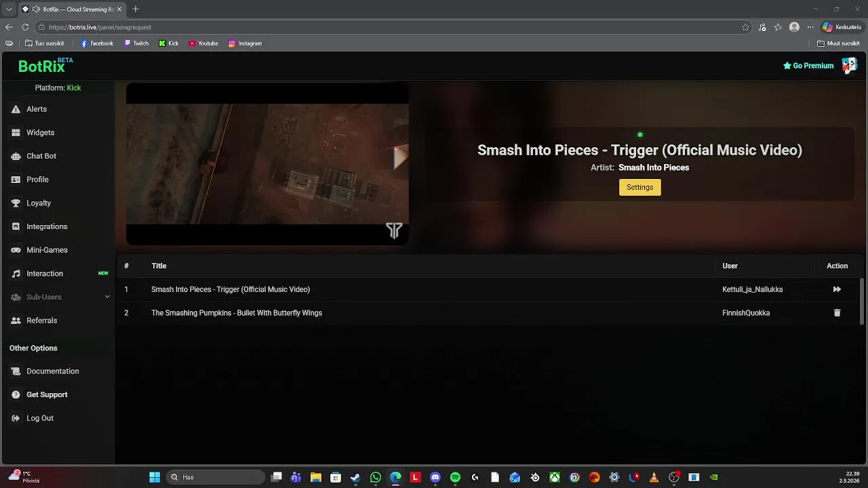Delete The Smashing Pumpkins song request
The width and height of the screenshot is (868, 488).
(837, 313)
